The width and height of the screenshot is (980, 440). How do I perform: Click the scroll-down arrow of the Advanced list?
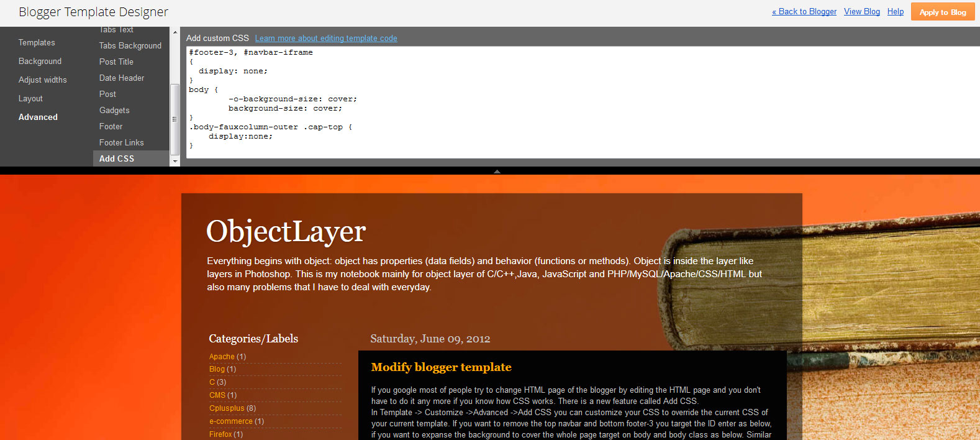(175, 161)
